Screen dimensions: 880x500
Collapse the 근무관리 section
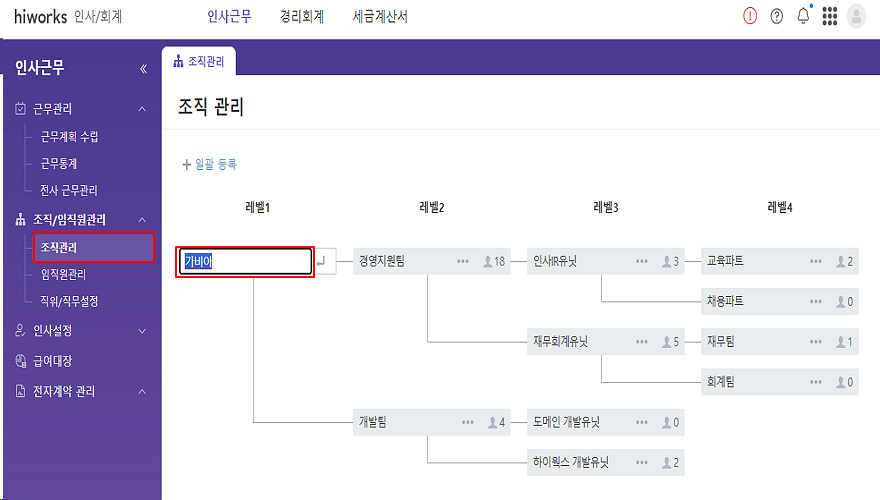point(142,109)
